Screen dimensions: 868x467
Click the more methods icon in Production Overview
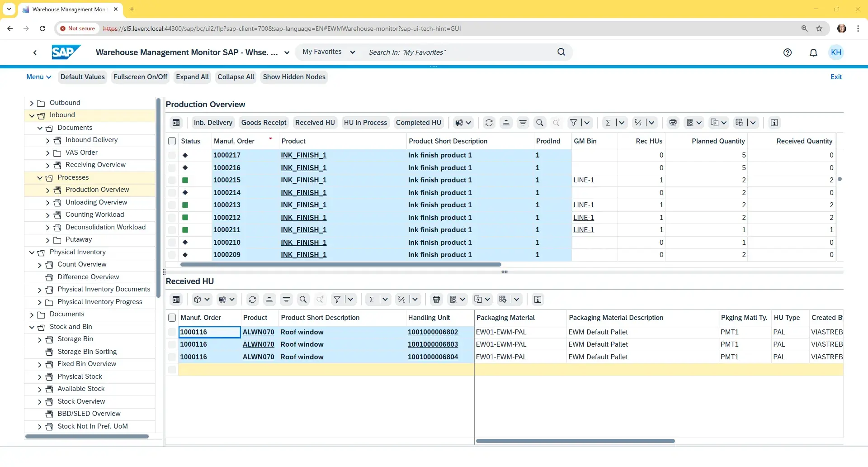coord(463,123)
